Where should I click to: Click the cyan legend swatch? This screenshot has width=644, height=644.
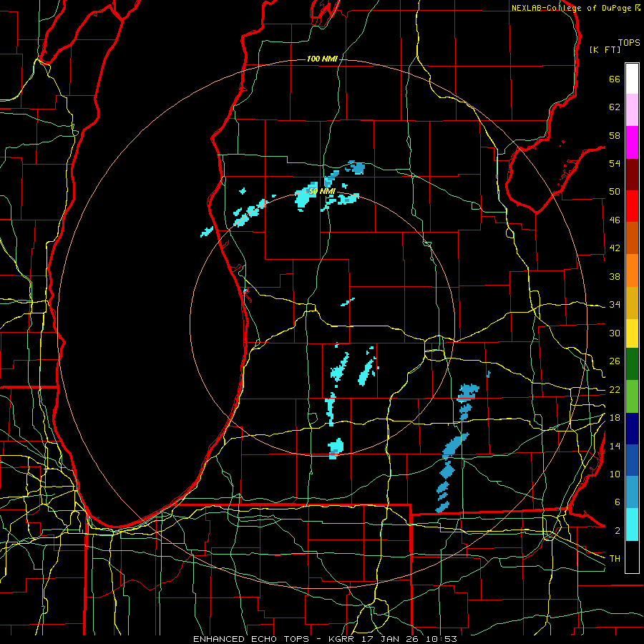(x=632, y=525)
